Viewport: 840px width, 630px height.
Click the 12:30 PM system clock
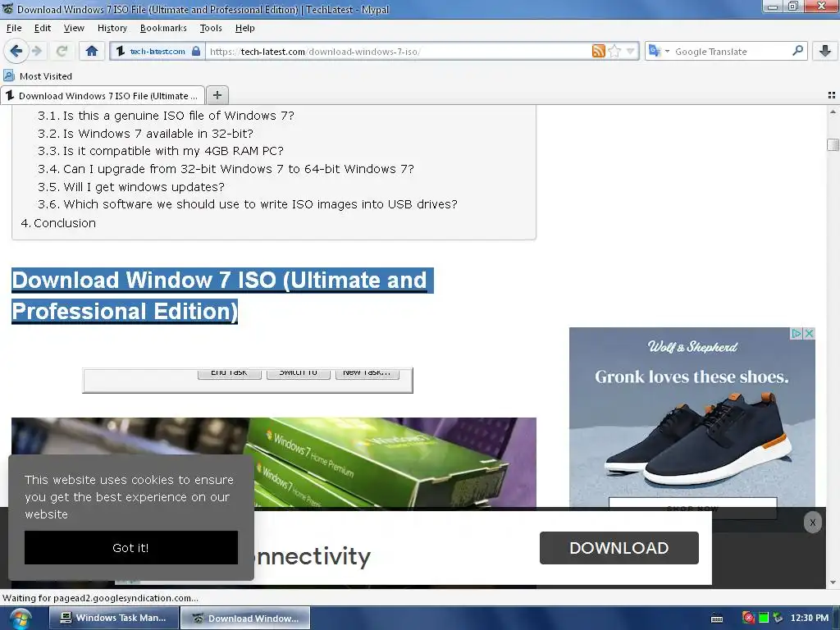tap(809, 618)
